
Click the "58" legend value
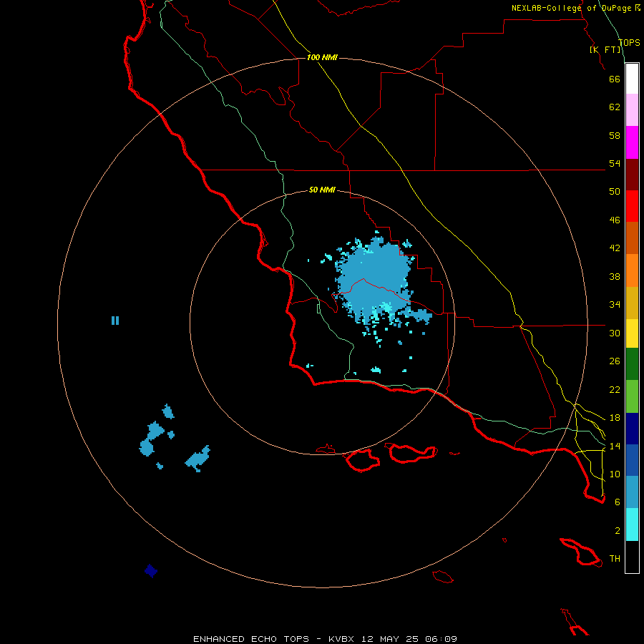coord(615,135)
